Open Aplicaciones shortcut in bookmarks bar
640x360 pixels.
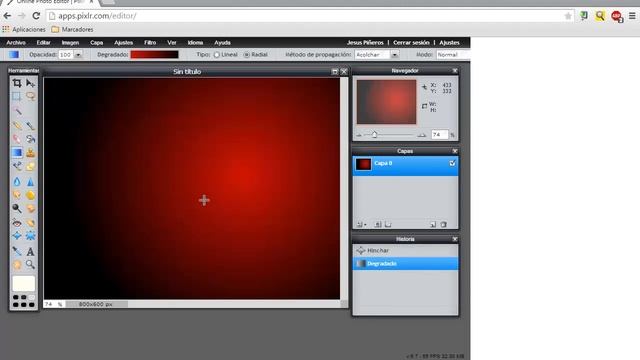click(24, 29)
